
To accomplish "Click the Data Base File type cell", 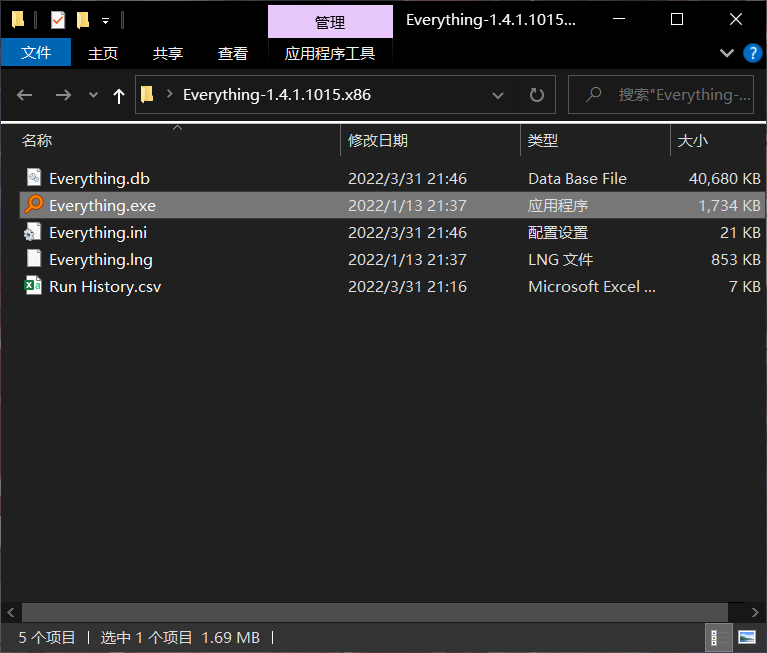I will click(577, 179).
